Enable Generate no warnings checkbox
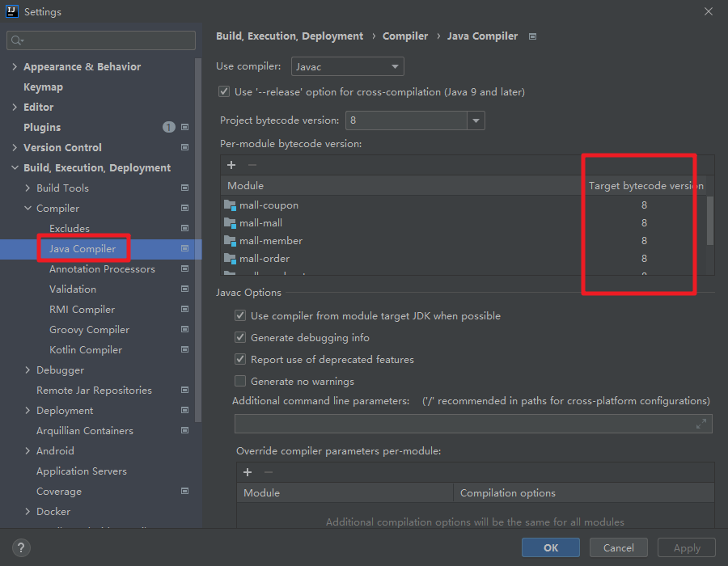The height and width of the screenshot is (566, 728). [x=240, y=381]
